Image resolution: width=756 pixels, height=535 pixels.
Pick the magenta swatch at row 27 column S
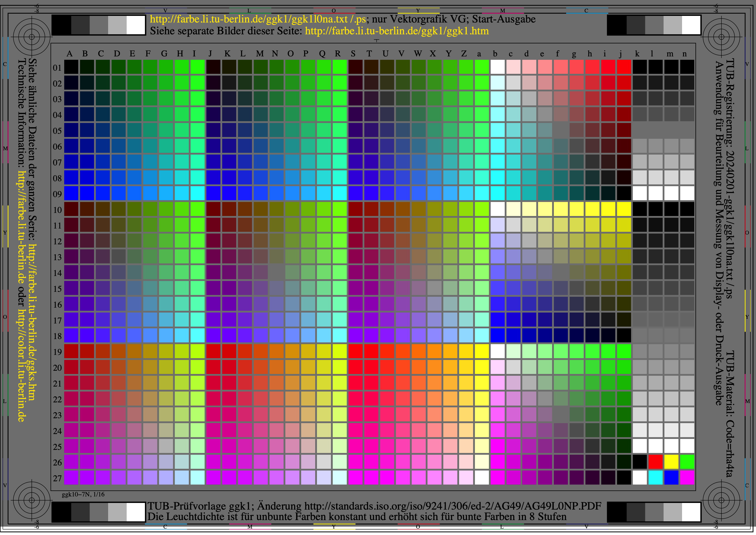pos(355,478)
